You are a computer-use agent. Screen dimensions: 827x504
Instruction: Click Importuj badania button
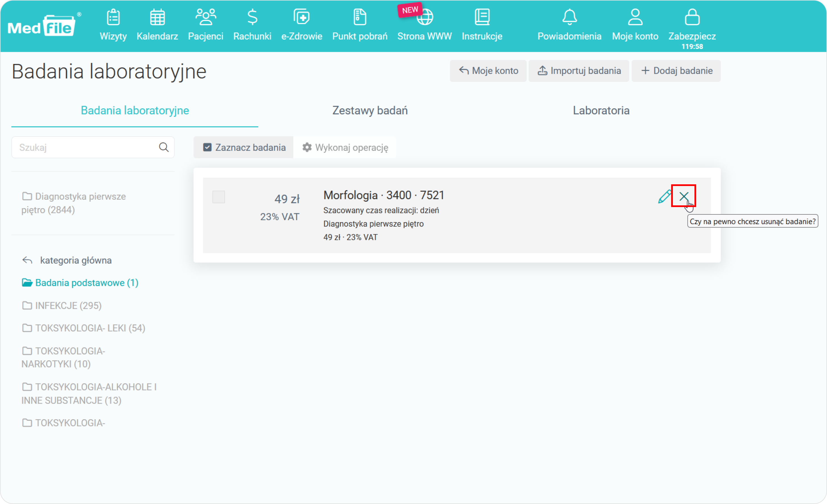pyautogui.click(x=579, y=71)
